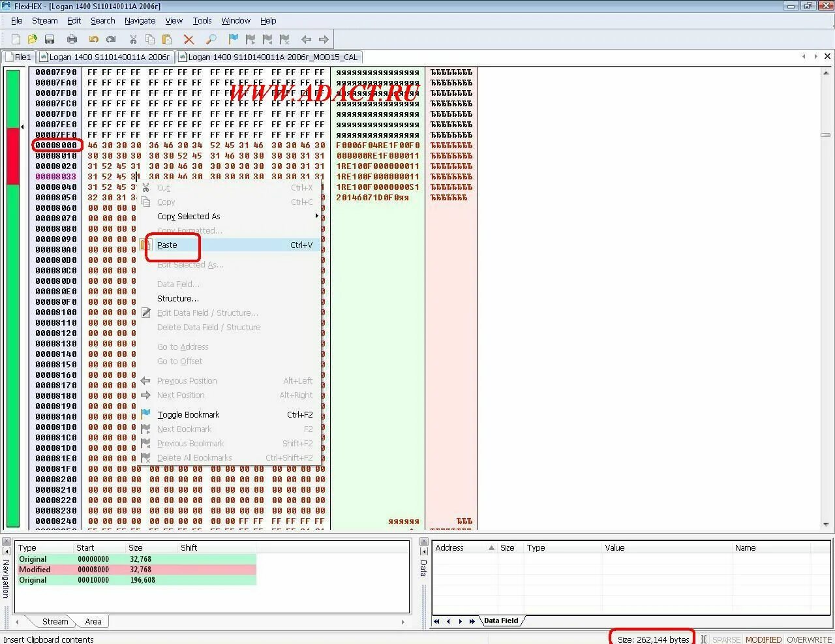This screenshot has height=644, width=835.
Task: Click the SPARSE status indicator
Action: (x=726, y=639)
